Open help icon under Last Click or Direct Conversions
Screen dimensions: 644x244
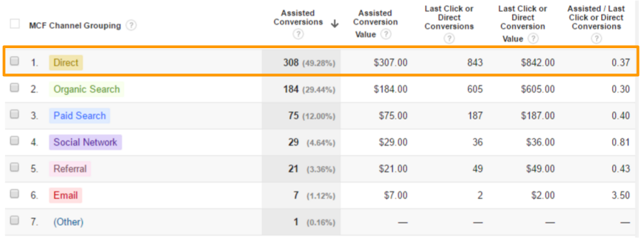pos(449,38)
